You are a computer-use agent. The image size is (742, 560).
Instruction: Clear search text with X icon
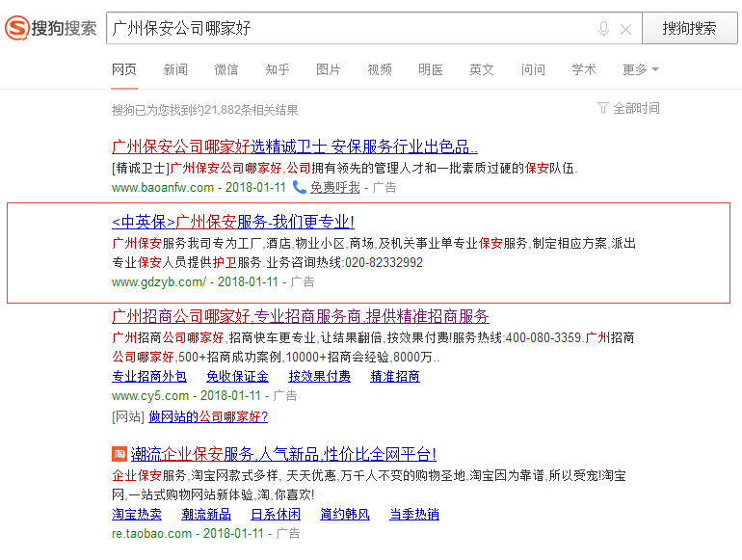click(x=625, y=29)
